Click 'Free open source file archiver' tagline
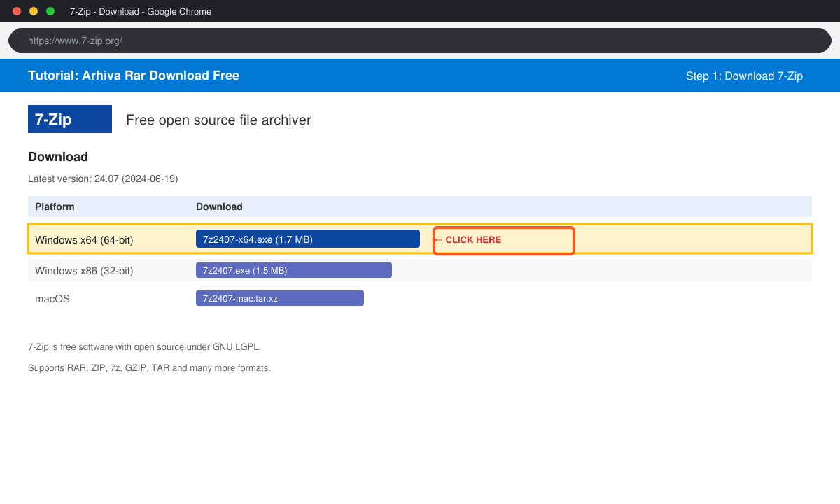Screen dimensions: 840x504 point(218,120)
